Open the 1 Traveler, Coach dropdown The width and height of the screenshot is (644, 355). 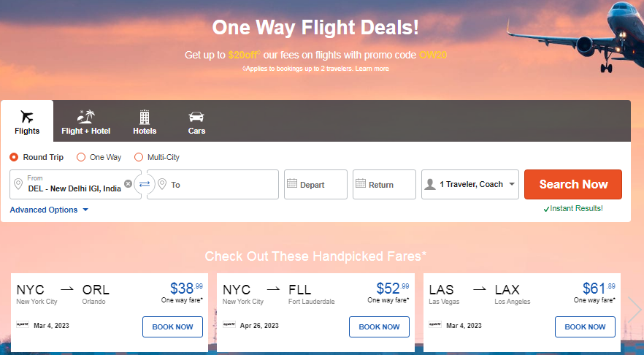coord(470,184)
